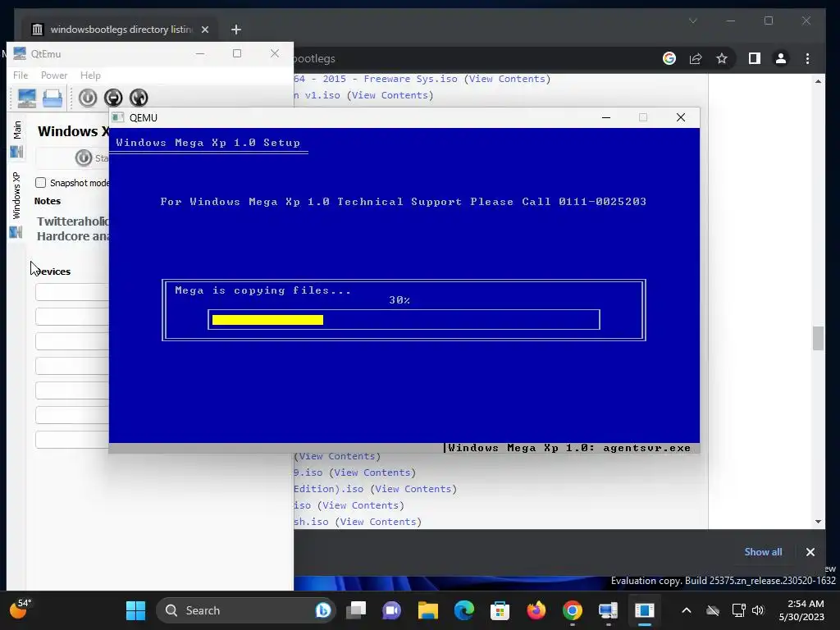Open File Explorer from the taskbar

point(428,610)
